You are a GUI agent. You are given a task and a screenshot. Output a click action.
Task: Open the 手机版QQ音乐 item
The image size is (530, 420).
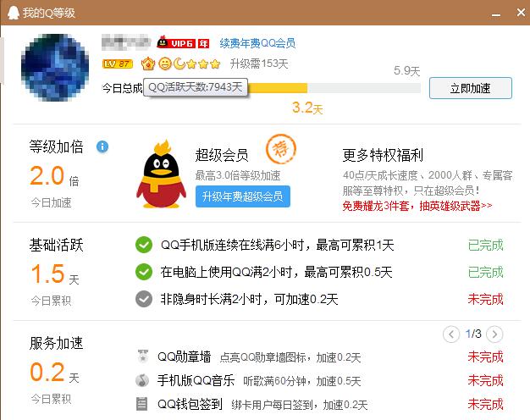point(196,380)
